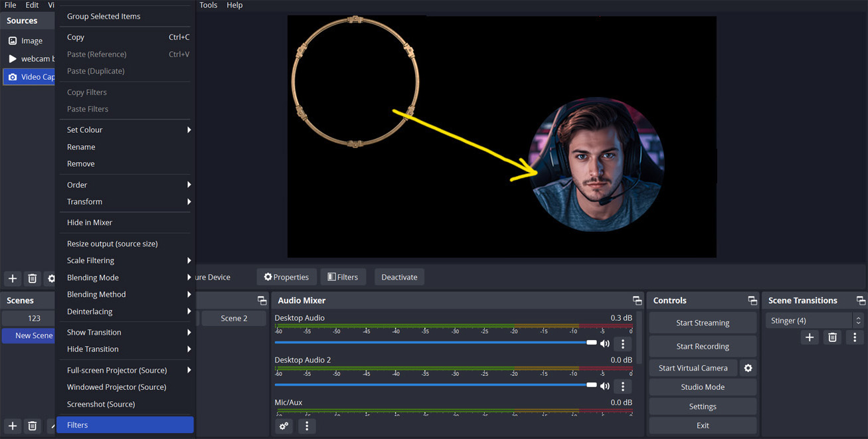Screen dimensions: 868x439
Task: Add a new source with plus icon
Action: (13, 278)
